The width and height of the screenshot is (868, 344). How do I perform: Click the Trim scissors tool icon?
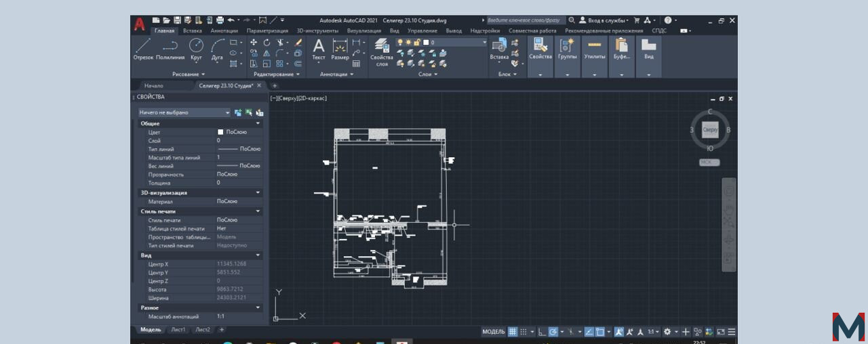click(280, 42)
